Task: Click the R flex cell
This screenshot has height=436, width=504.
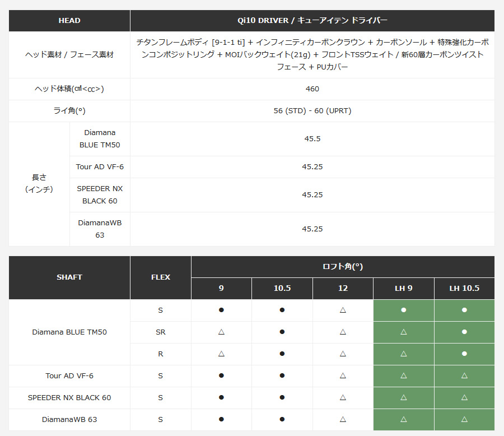Action: pos(160,354)
